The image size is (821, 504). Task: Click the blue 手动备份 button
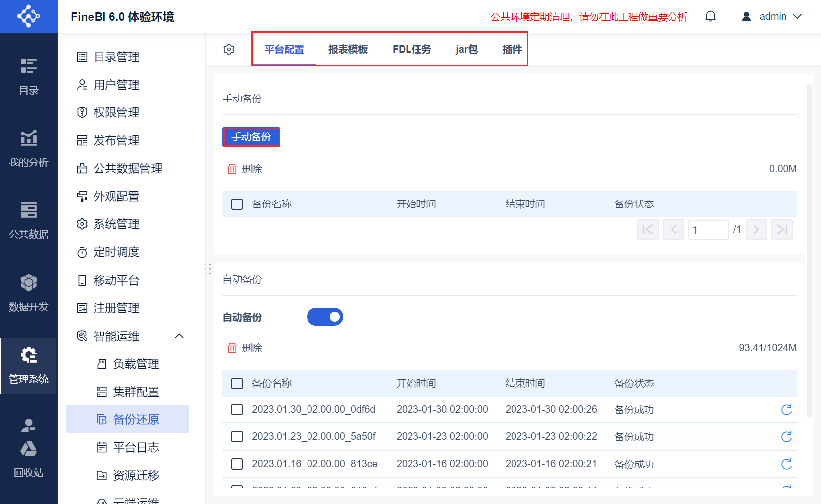(251, 137)
